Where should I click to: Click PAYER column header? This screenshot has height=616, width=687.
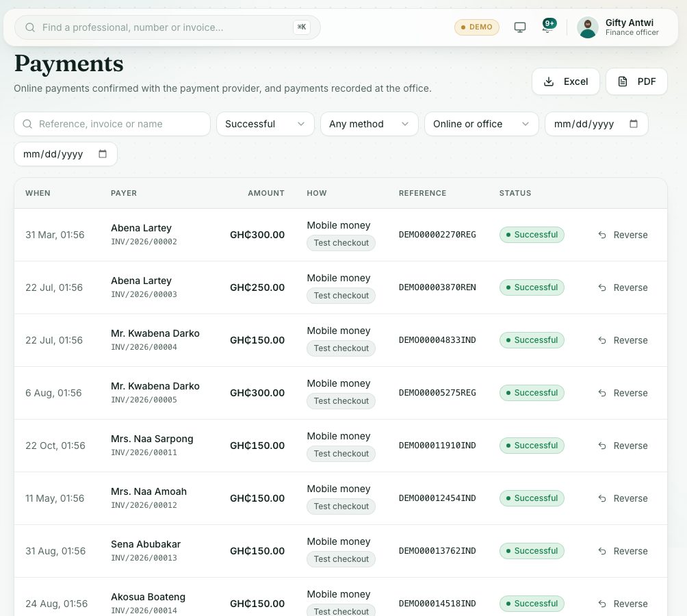[x=124, y=193]
